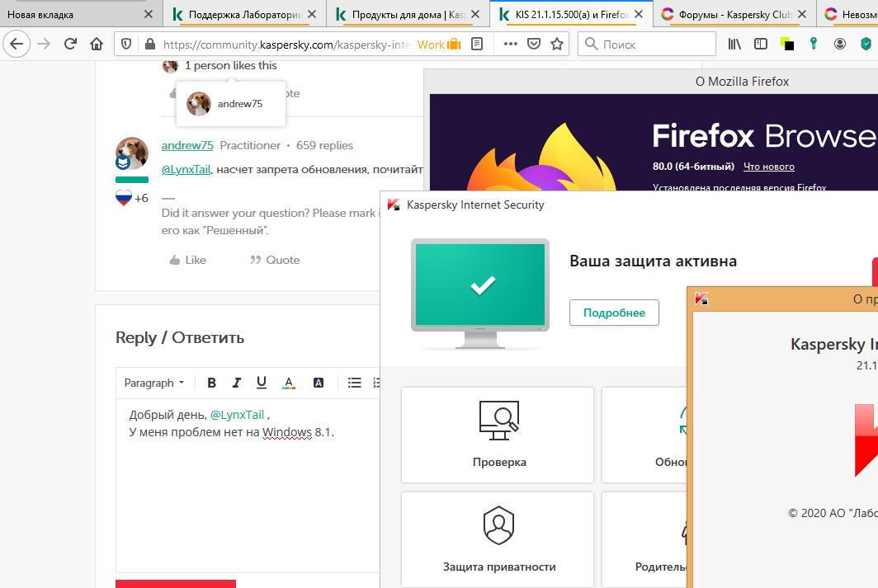Save this page to Pocket
This screenshot has width=878, height=588.
(534, 44)
